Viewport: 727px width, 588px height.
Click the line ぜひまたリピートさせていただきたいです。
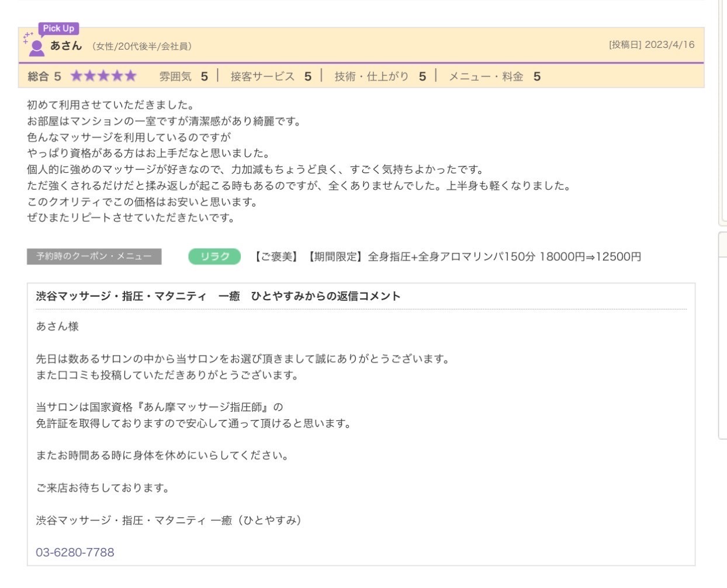click(x=132, y=218)
